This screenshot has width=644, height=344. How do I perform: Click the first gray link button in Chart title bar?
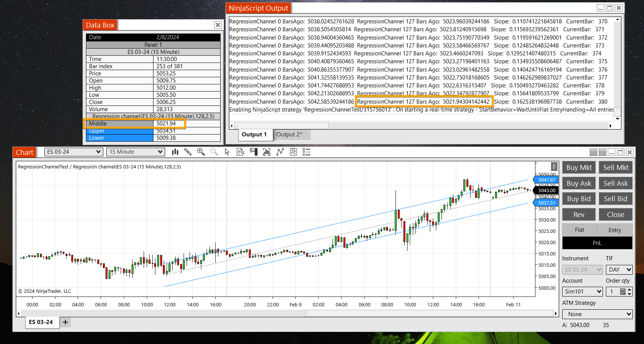(x=593, y=152)
